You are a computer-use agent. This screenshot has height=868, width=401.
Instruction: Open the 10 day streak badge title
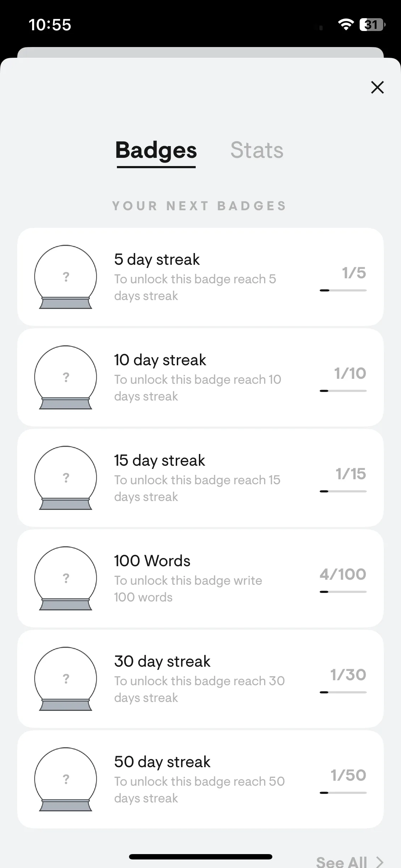pyautogui.click(x=160, y=360)
